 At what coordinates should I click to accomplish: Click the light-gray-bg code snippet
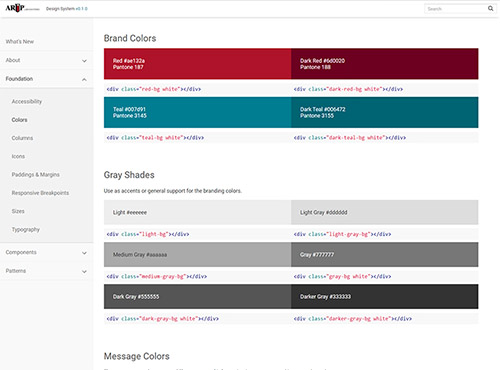pyautogui.click(x=343, y=234)
